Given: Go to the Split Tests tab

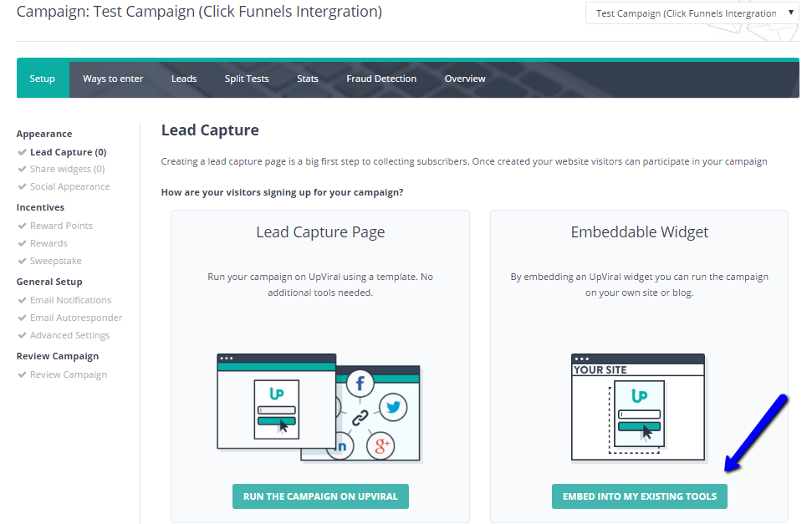Looking at the screenshot, I should [x=247, y=79].
